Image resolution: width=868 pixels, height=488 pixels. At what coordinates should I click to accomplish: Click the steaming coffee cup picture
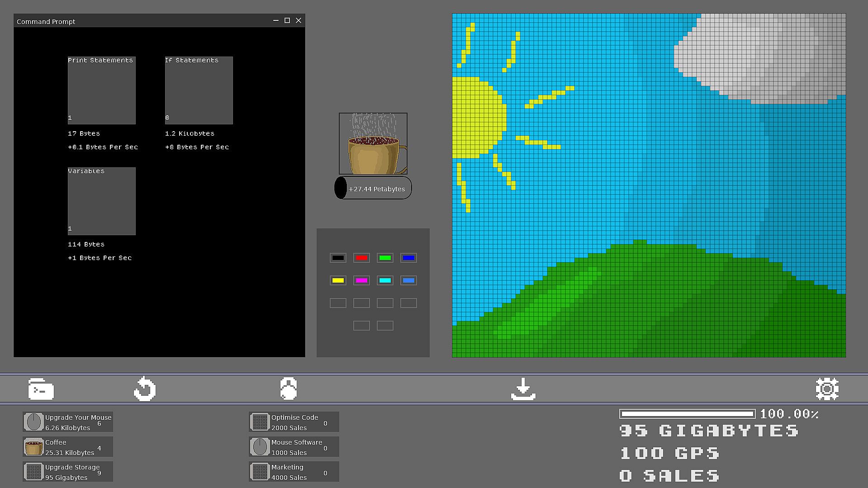[x=373, y=143]
